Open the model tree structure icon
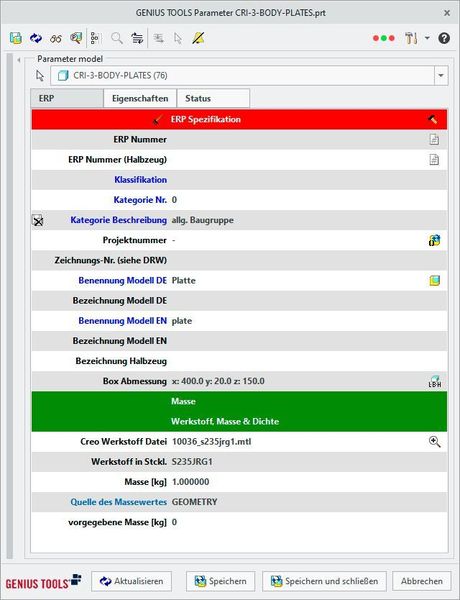Image resolution: width=460 pixels, height=600 pixels. tap(95, 38)
